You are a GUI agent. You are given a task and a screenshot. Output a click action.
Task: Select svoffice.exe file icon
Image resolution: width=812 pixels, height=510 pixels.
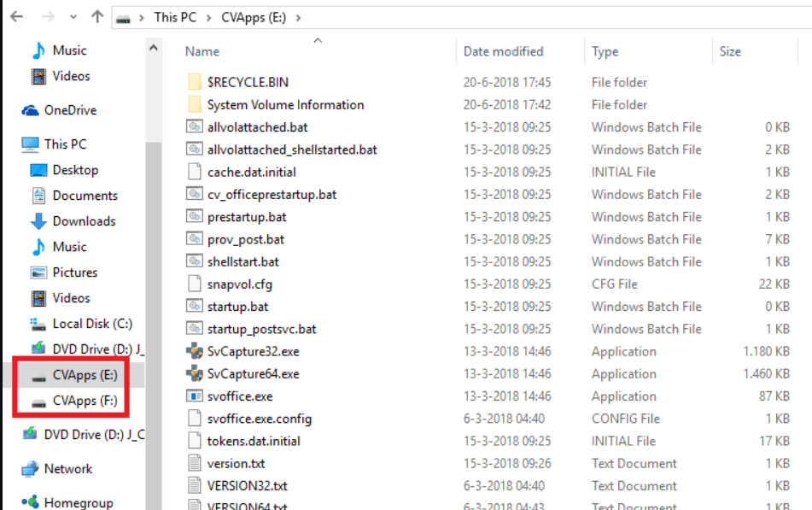[194, 396]
